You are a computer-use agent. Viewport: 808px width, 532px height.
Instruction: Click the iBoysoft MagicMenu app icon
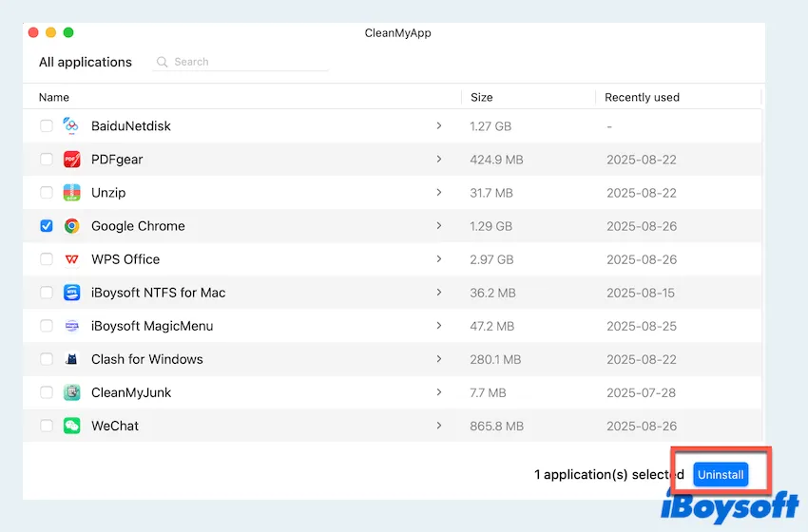71,326
